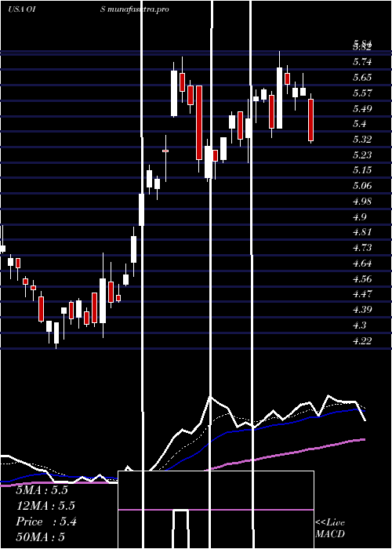Select the '50MA : 5' legend entry
Image resolution: width=392 pixels, height=549 pixels.
pos(41,537)
